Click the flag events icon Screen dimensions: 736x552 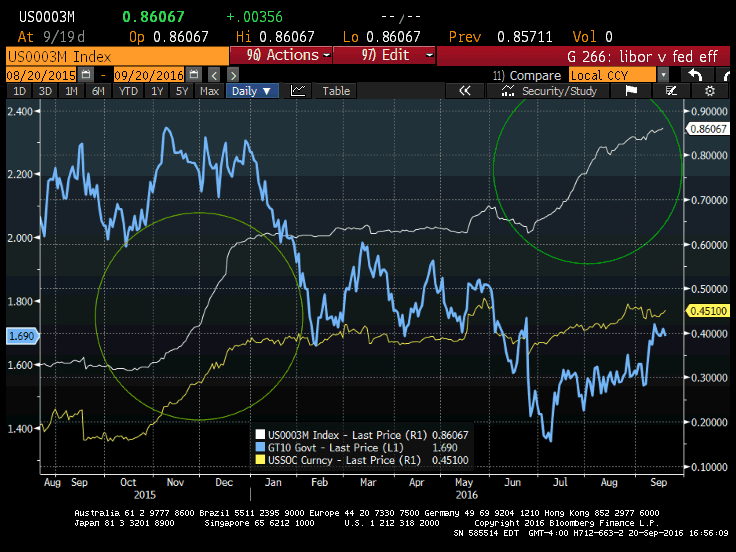point(631,91)
